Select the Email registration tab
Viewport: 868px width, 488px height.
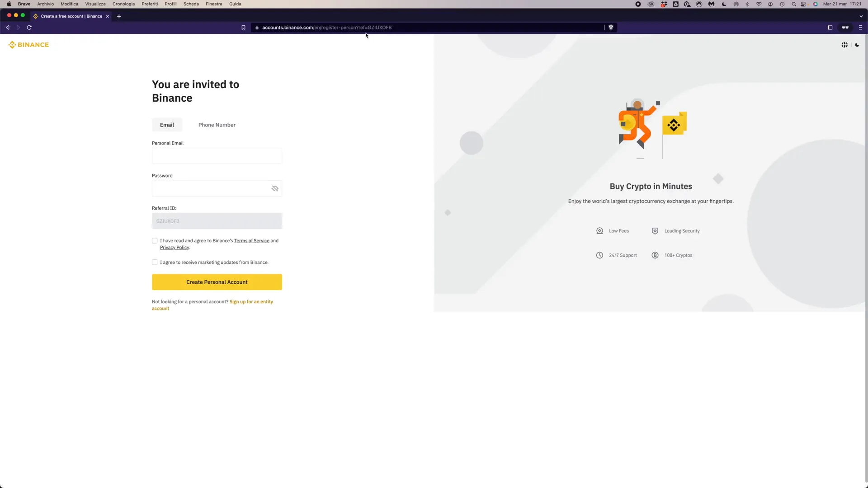click(x=167, y=125)
